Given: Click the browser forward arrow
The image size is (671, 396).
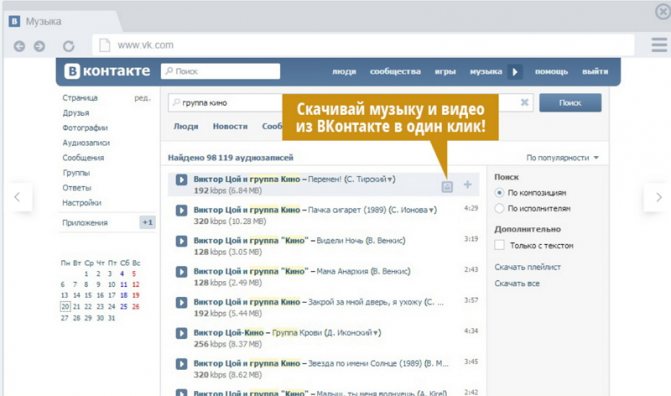Looking at the screenshot, I should [39, 46].
